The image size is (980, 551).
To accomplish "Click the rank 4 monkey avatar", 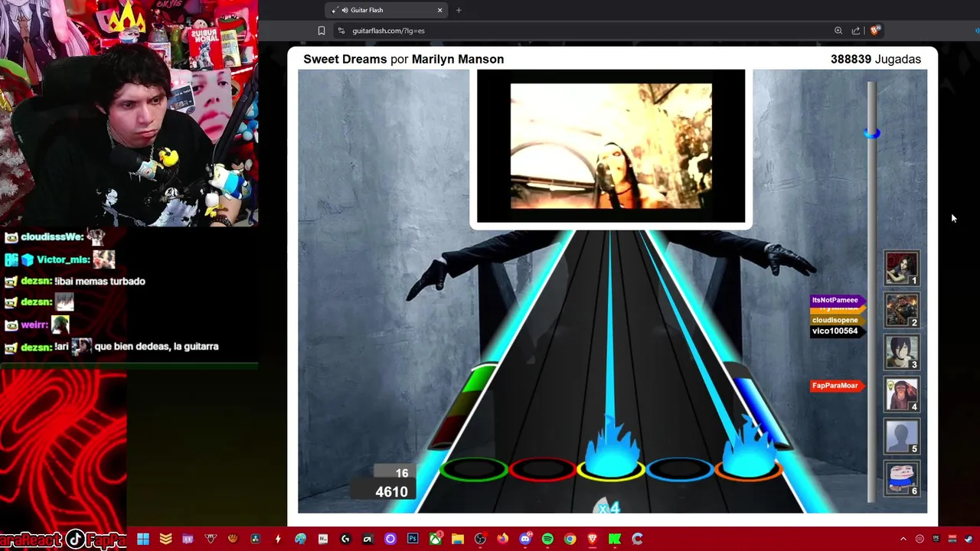I will (x=901, y=394).
